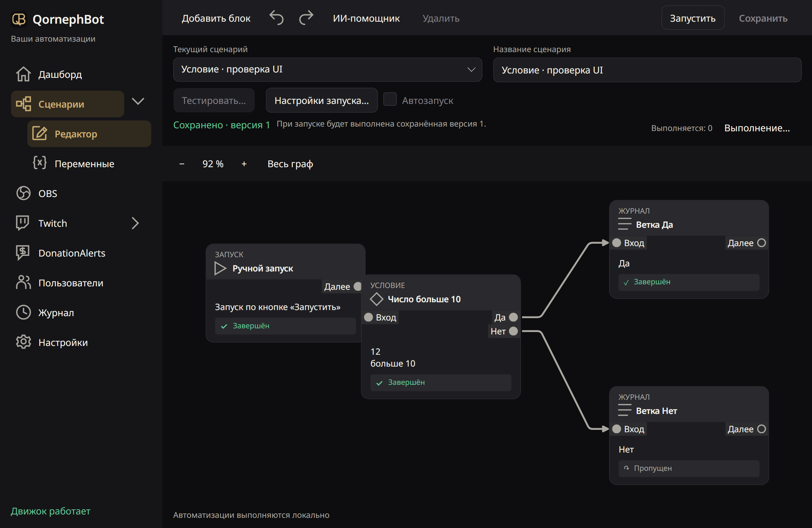Click the redo arrow icon
Viewport: 812px width, 528px height.
(306, 18)
